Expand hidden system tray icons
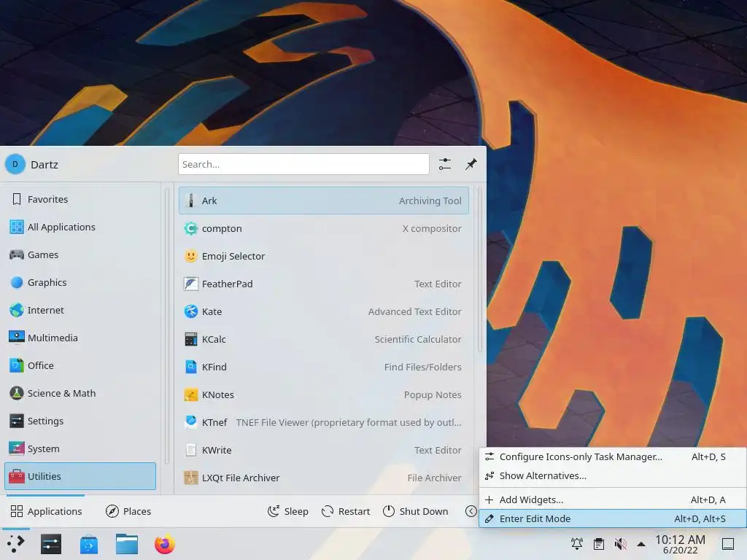 pyautogui.click(x=641, y=544)
